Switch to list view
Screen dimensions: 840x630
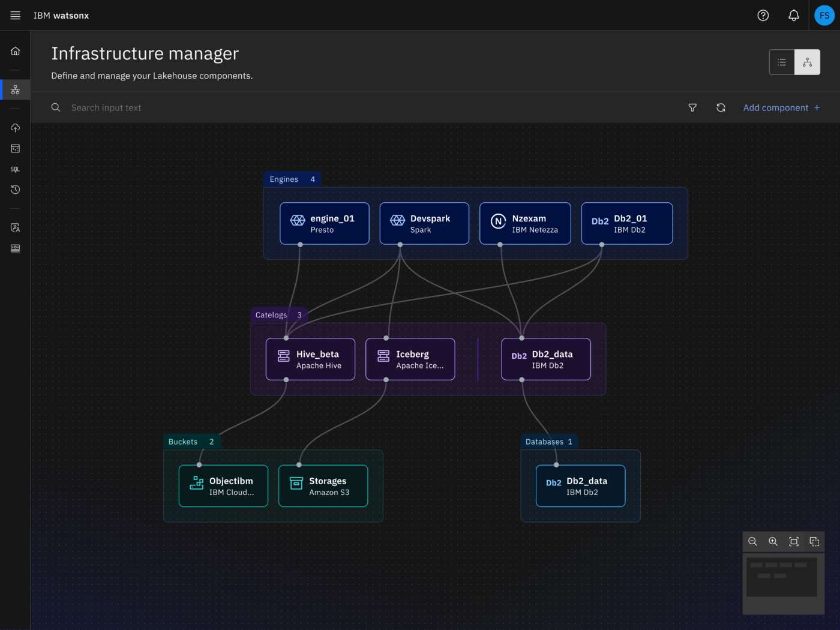782,62
